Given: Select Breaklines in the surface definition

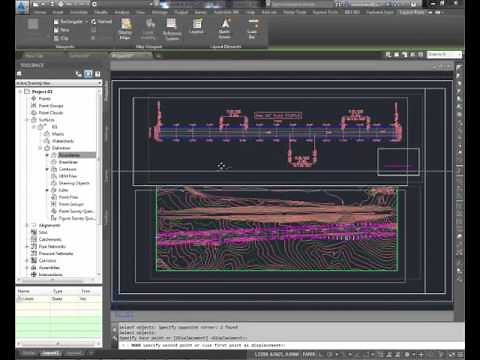Looking at the screenshot, I should [68, 162].
